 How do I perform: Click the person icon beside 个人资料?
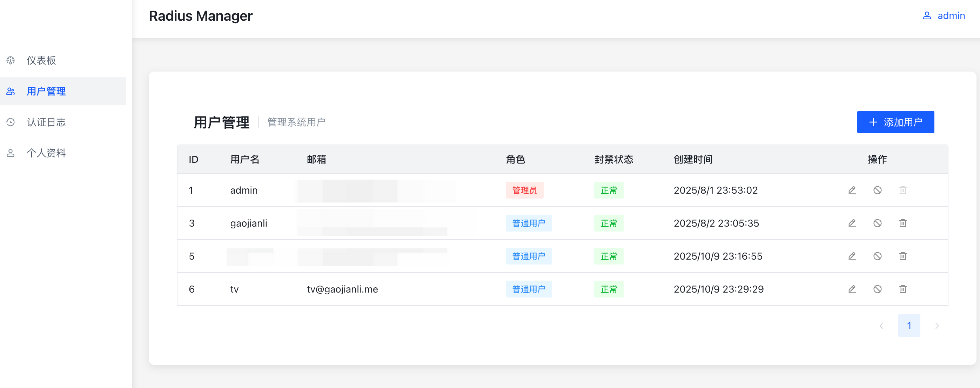click(11, 153)
